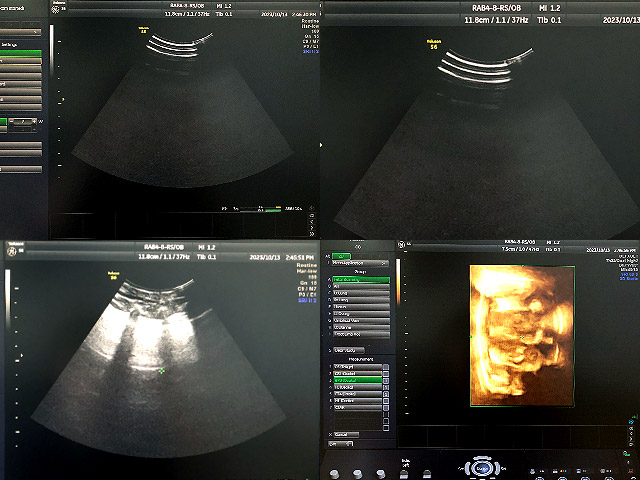Click the green center marker on the 3D render
Viewport: 640px width, 480px height.
pyautogui.click(x=522, y=337)
